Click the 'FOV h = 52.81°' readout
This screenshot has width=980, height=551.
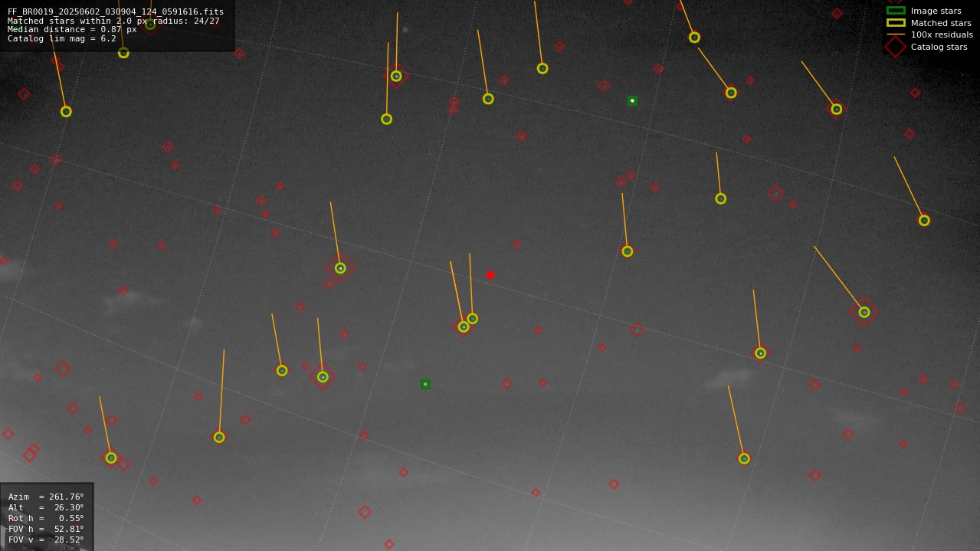pyautogui.click(x=46, y=529)
